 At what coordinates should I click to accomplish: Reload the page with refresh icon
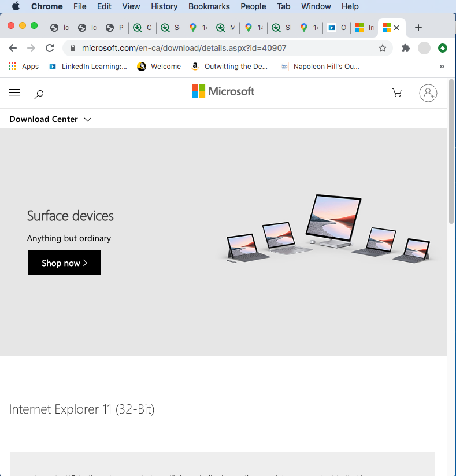click(x=50, y=48)
